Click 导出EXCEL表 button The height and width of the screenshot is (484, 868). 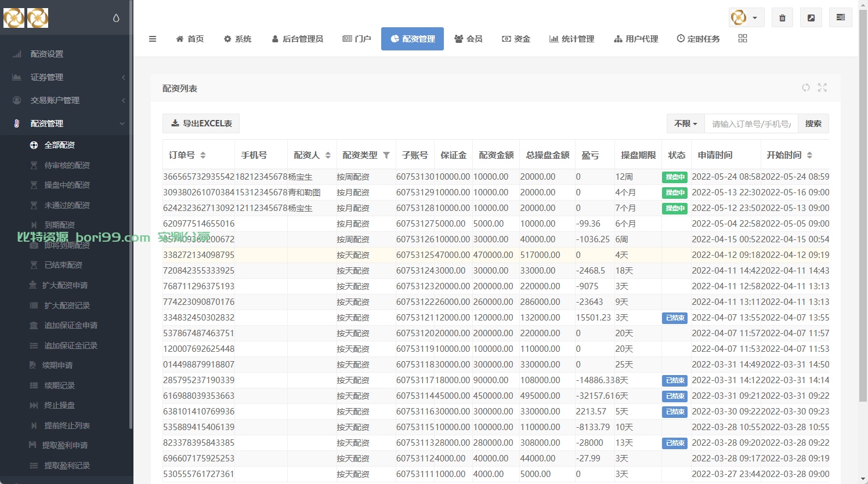(x=201, y=123)
